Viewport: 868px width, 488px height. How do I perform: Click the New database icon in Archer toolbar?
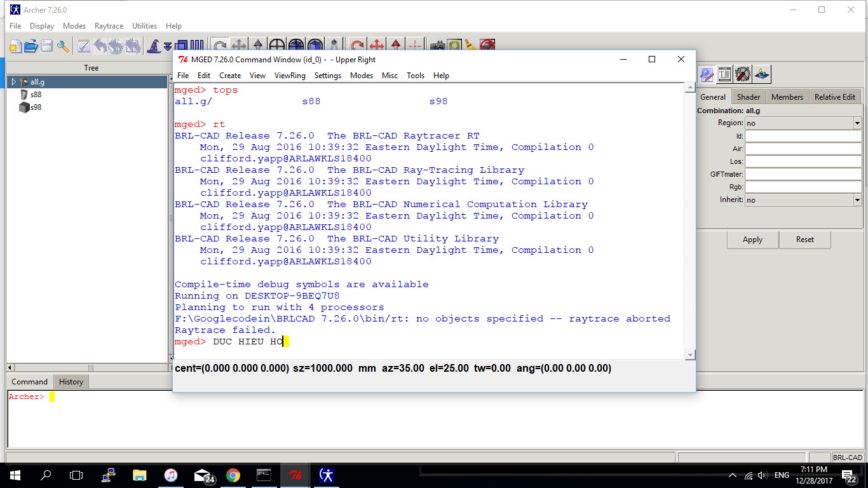(x=15, y=46)
